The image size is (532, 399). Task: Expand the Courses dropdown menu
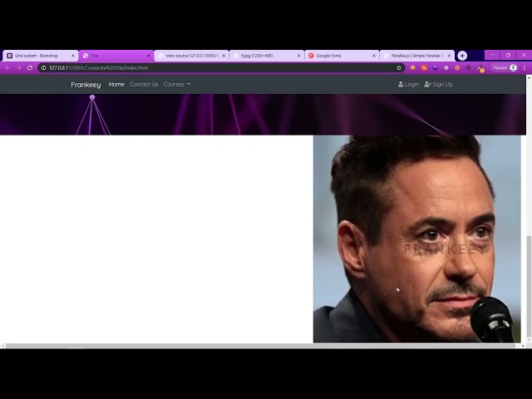pyautogui.click(x=177, y=85)
